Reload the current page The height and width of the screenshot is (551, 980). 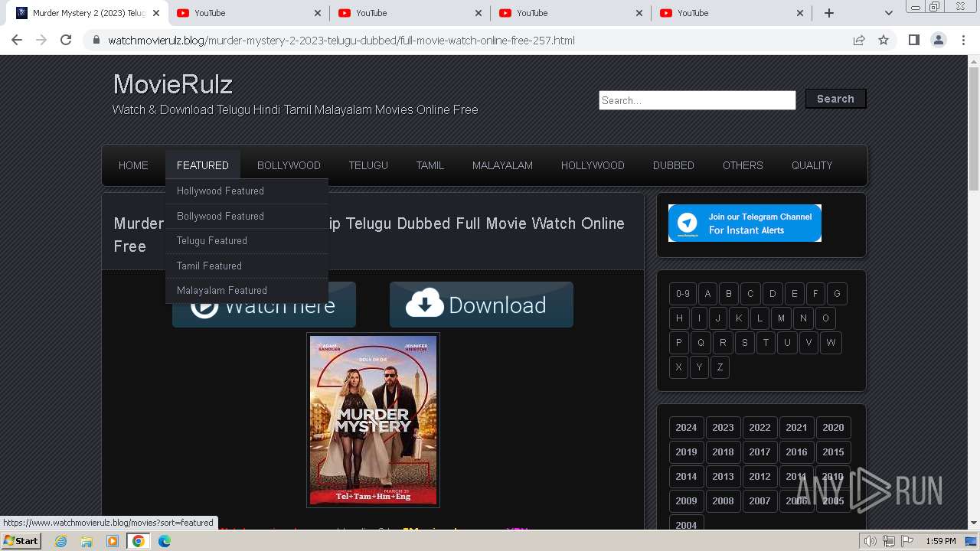[66, 40]
